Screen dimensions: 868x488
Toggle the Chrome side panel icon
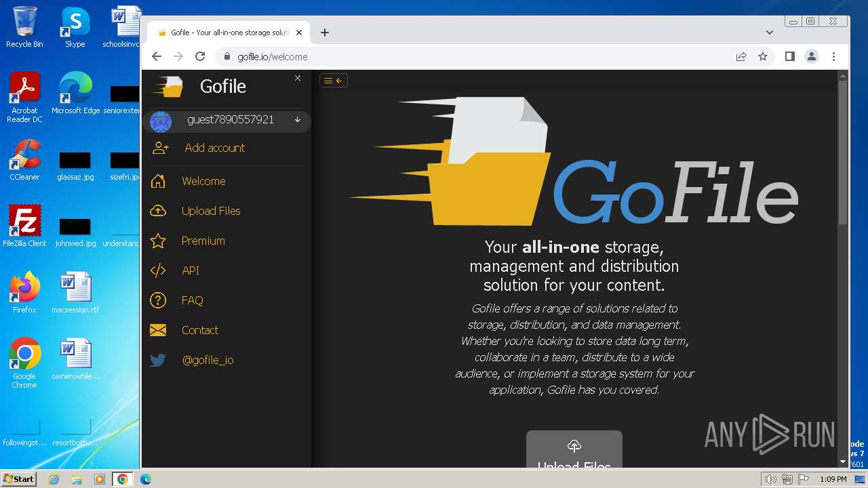[x=790, y=57]
